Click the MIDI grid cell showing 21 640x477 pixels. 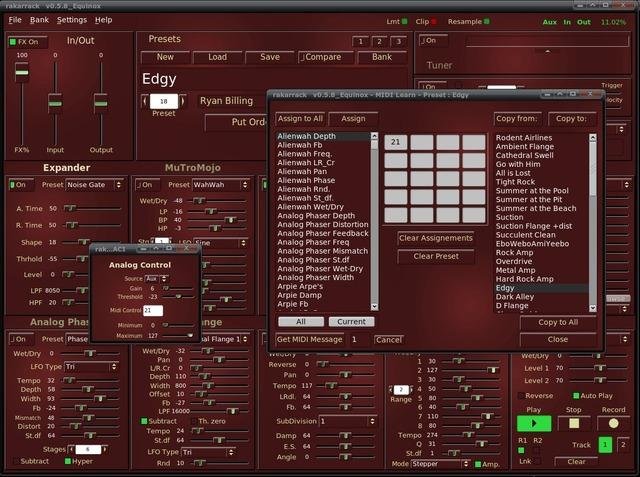click(x=396, y=142)
